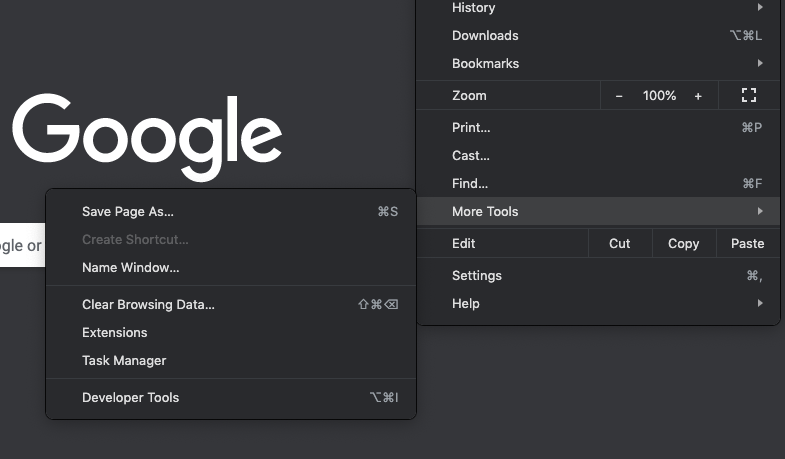This screenshot has width=785, height=459.
Task: Decrease zoom with the minus button
Action: (x=619, y=96)
